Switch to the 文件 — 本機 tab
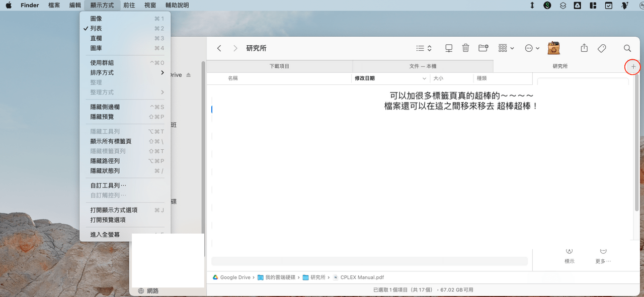 [x=423, y=66]
